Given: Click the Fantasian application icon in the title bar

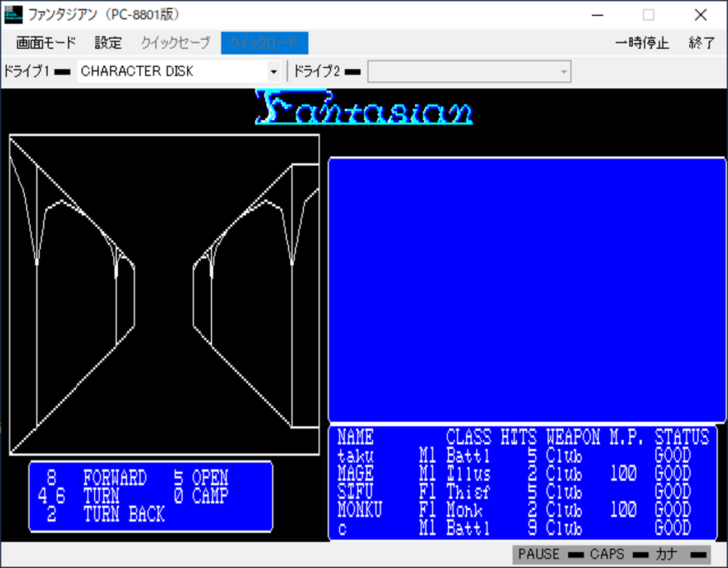Looking at the screenshot, I should click(x=14, y=16).
